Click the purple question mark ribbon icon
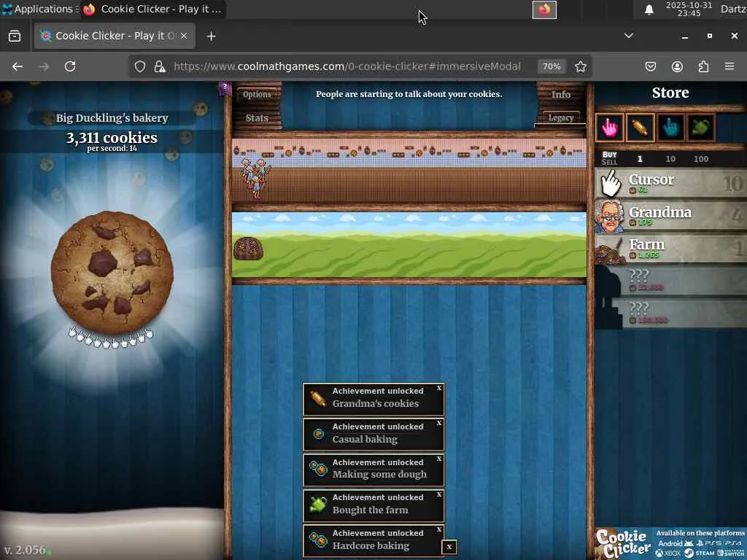This screenshot has width=747, height=560. (225, 88)
